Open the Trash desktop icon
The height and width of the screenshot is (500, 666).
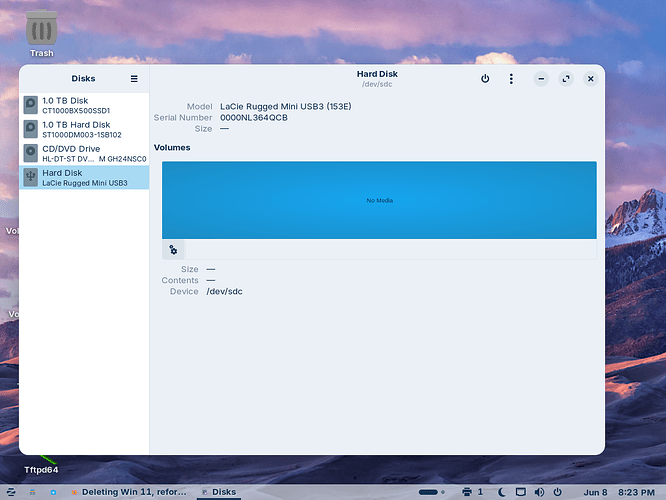pos(42,34)
